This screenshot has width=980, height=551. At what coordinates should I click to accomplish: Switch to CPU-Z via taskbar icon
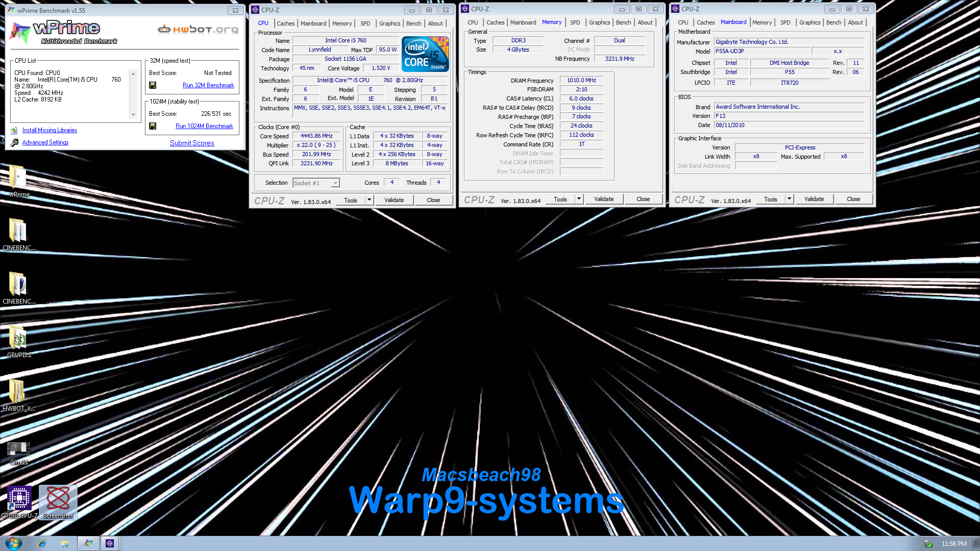[x=110, y=543]
